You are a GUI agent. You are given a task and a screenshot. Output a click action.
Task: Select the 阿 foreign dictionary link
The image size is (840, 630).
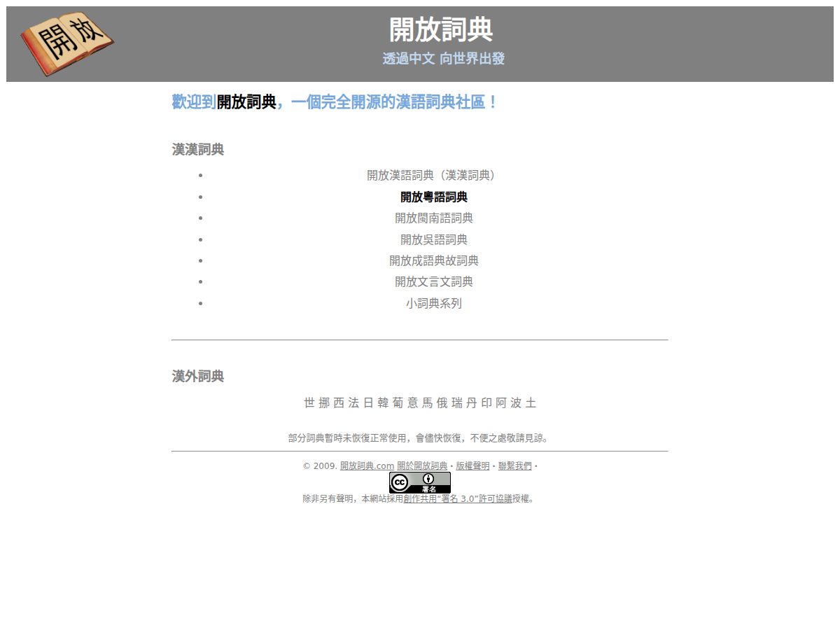click(501, 402)
